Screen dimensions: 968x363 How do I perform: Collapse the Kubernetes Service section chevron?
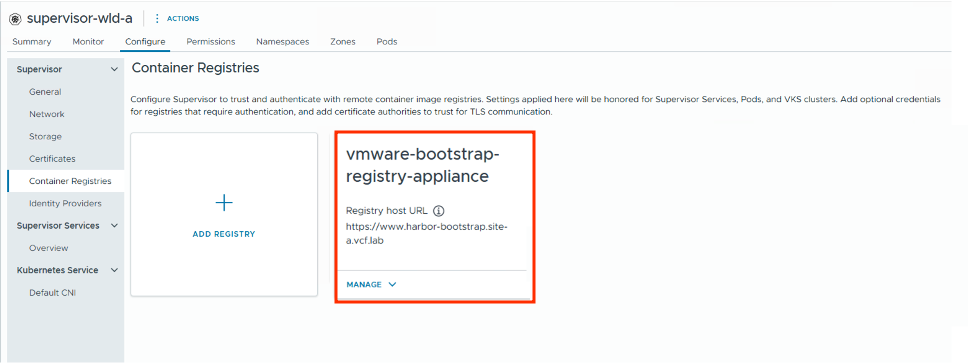(x=114, y=270)
